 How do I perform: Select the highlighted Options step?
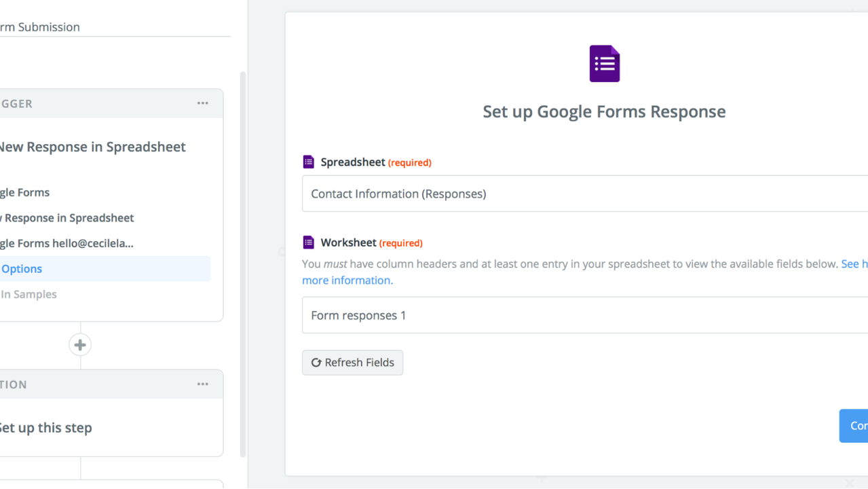[x=22, y=269]
